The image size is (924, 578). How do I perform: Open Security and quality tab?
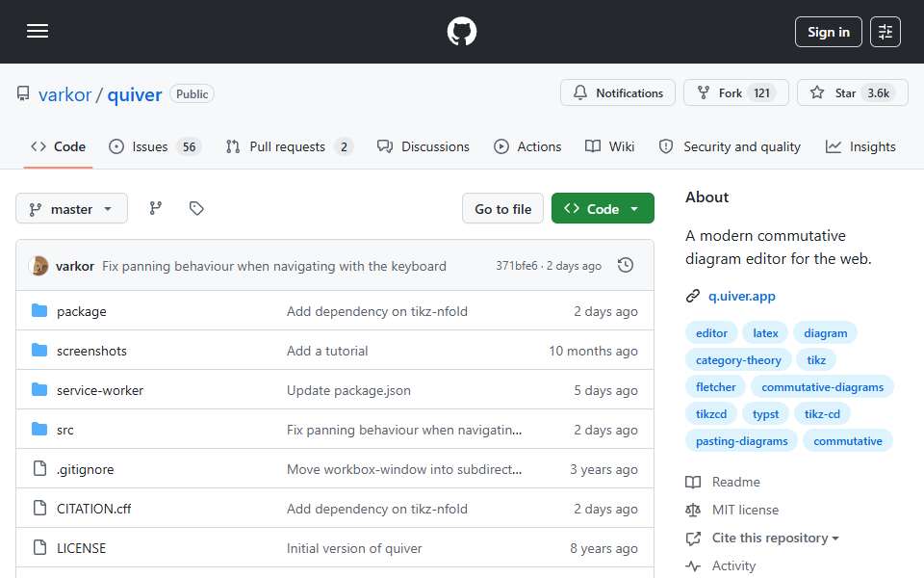click(x=730, y=146)
